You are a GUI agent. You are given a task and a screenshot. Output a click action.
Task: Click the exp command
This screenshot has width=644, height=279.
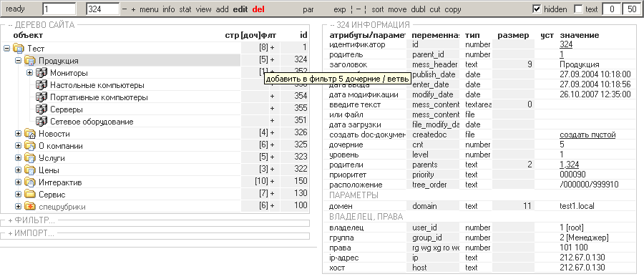coord(340,9)
